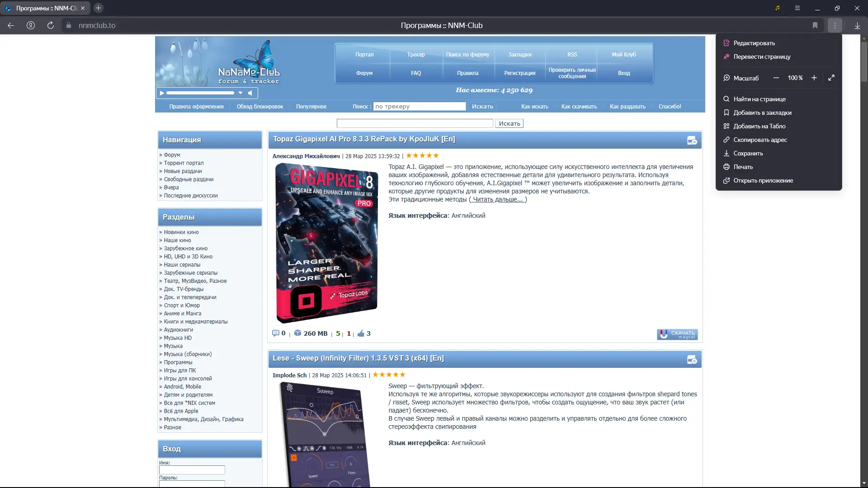Click the 'по трекеру' search input field
This screenshot has height=488, width=868.
(419, 107)
